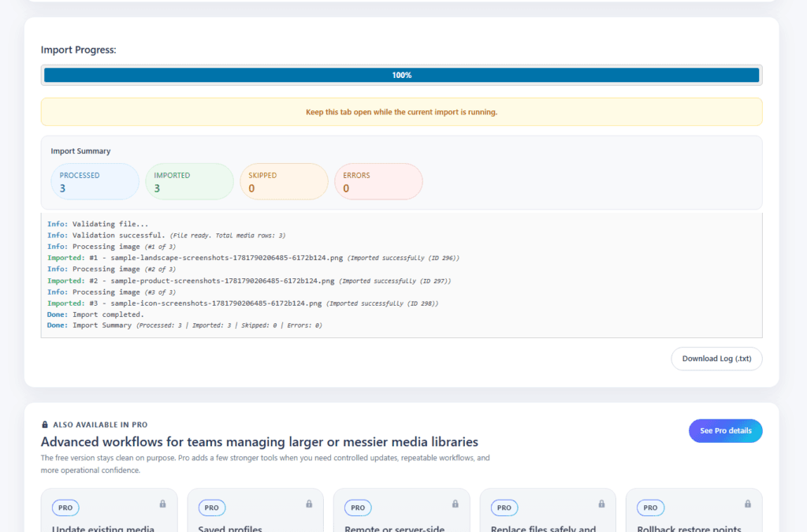Click the sample-product-screenshots imported log line
The height and width of the screenshot is (532, 807).
pyautogui.click(x=249, y=281)
